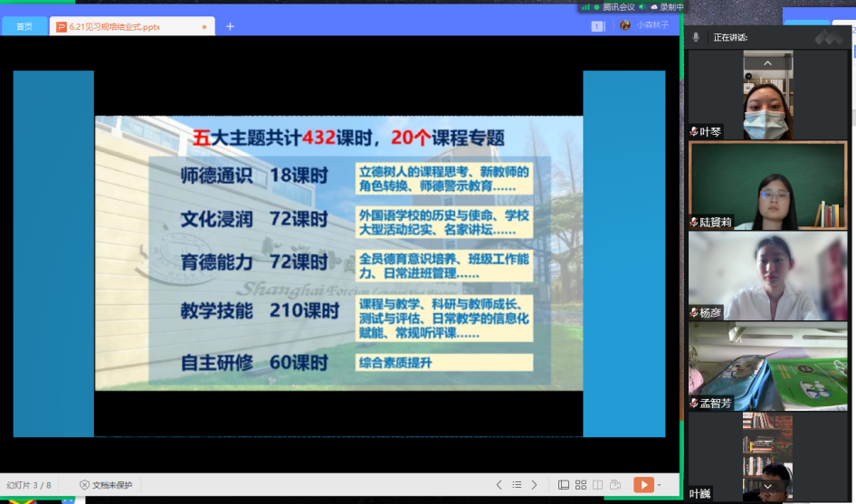Open the 小森林子 user account avatar
This screenshot has width=856, height=504.
(x=625, y=25)
